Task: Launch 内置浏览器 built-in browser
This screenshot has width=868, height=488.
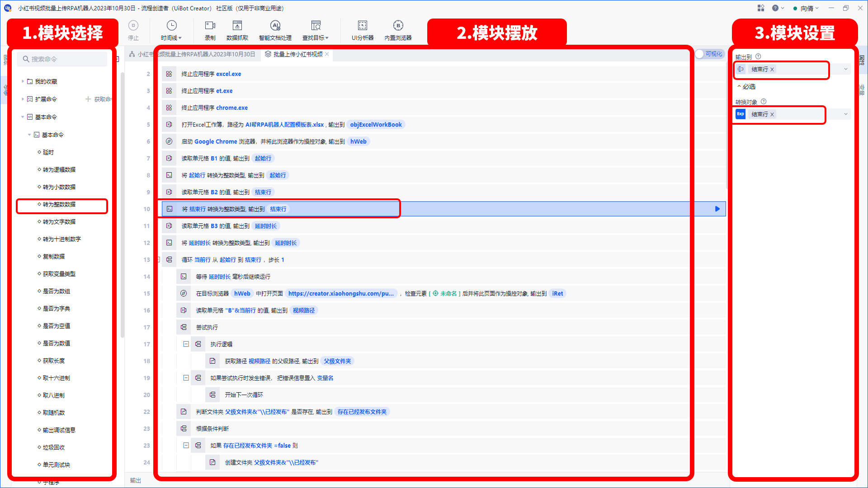Action: pos(398,30)
